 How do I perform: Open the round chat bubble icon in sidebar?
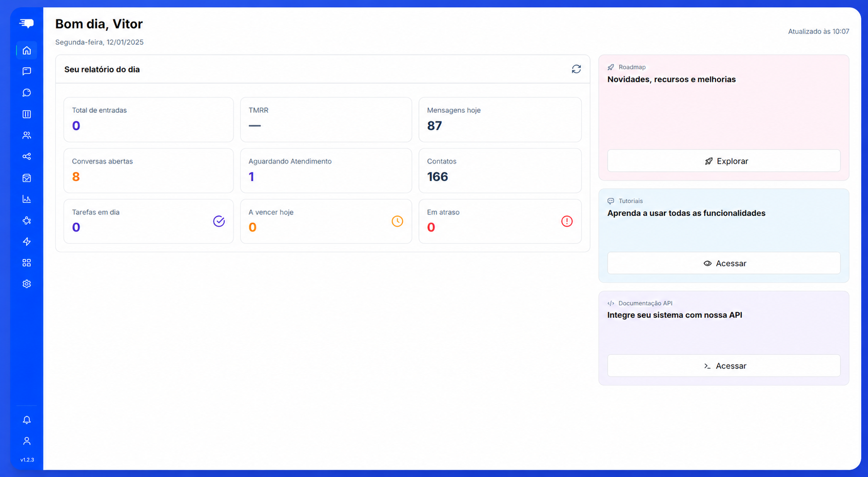pyautogui.click(x=27, y=93)
